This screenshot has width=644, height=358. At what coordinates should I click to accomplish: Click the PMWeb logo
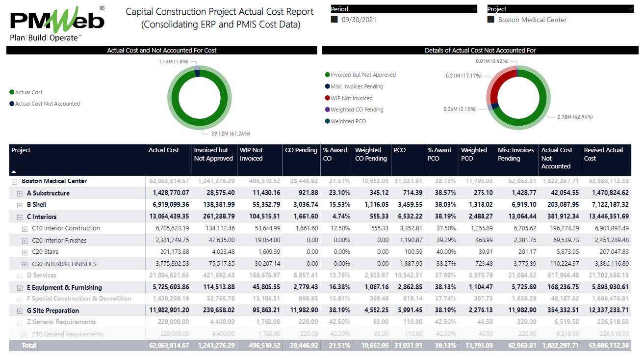click(x=57, y=24)
